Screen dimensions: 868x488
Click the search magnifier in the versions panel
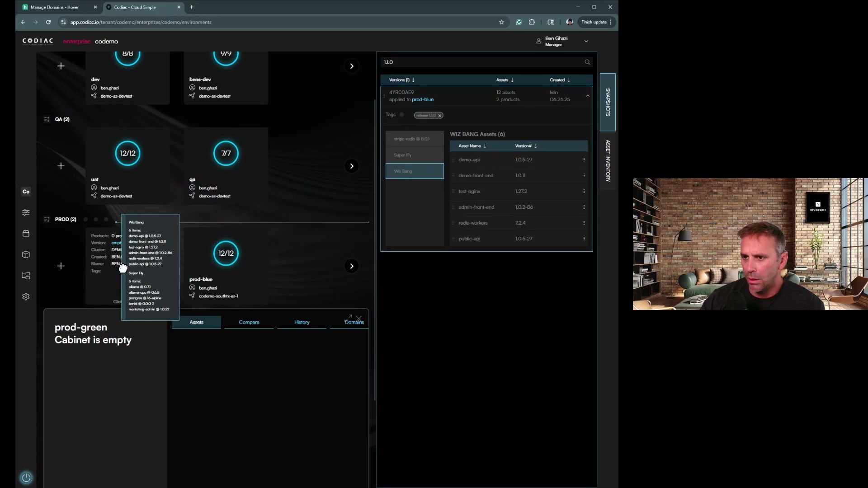pos(586,62)
